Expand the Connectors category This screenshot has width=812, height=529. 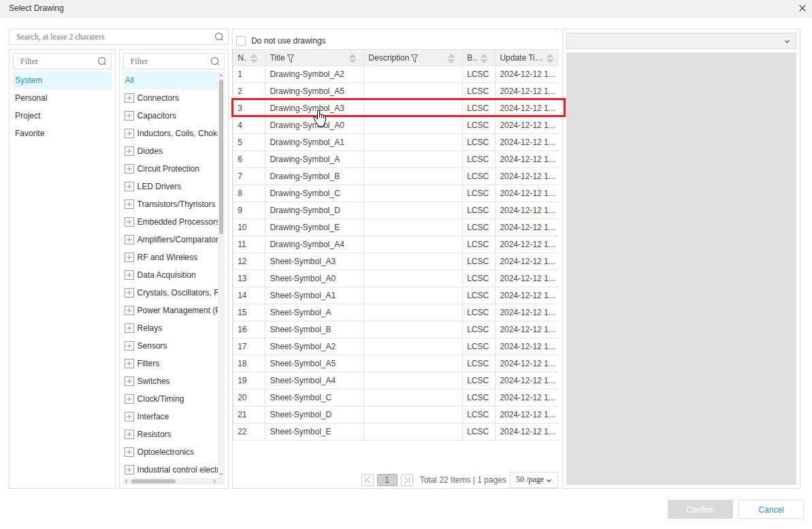tap(129, 98)
